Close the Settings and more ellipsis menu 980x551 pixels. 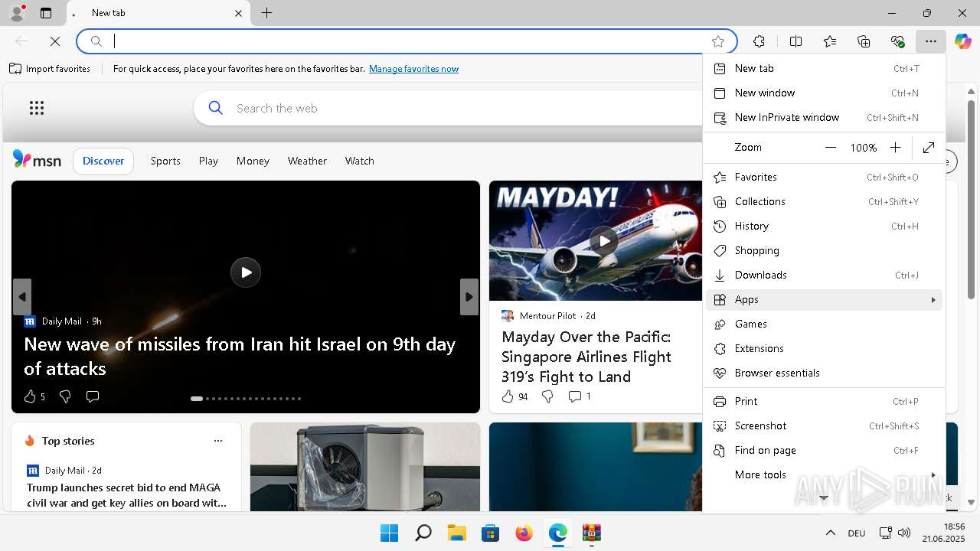coord(930,41)
